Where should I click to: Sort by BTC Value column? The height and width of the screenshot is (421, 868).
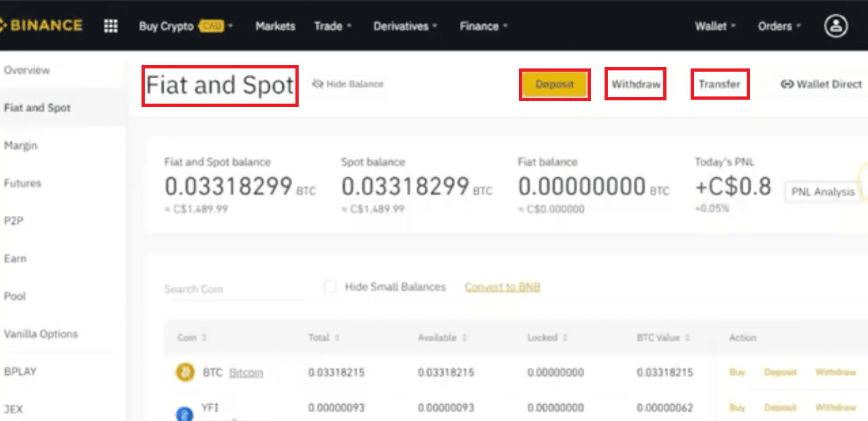pos(663,338)
